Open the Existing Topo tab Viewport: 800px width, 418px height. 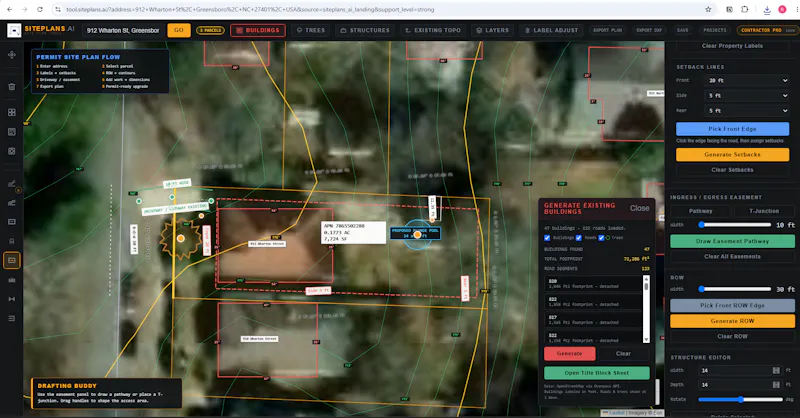(433, 30)
